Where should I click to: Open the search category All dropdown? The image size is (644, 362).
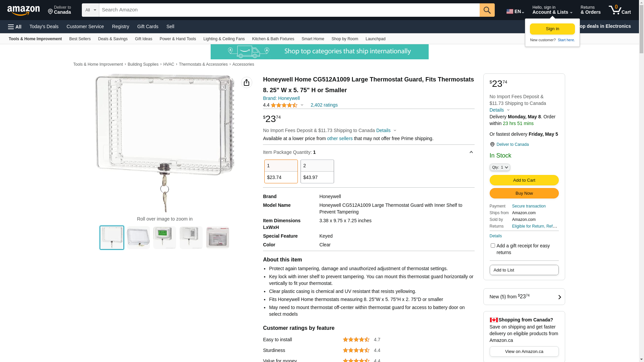click(90, 10)
